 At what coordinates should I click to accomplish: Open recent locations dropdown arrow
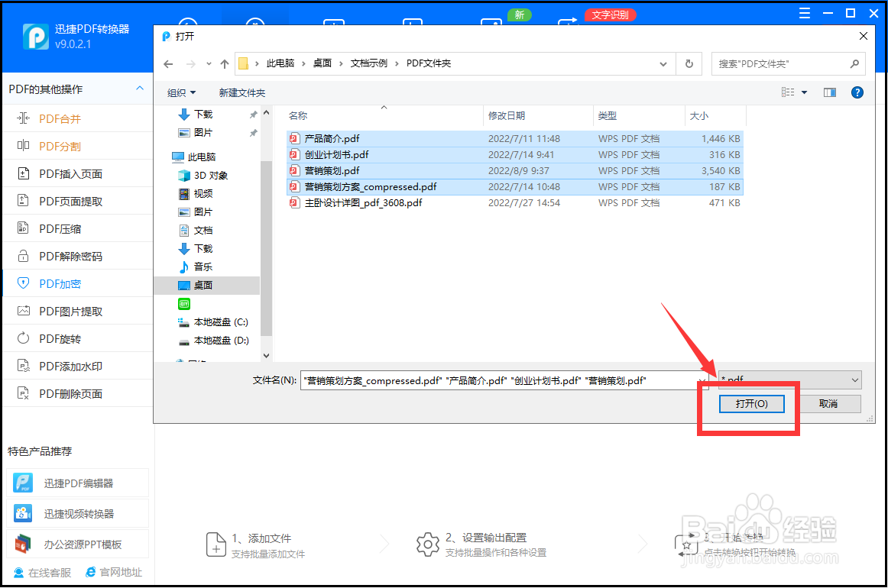coord(209,64)
